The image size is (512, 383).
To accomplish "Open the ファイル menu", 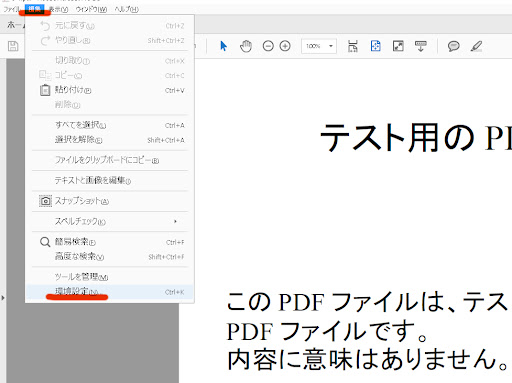I will (12, 9).
